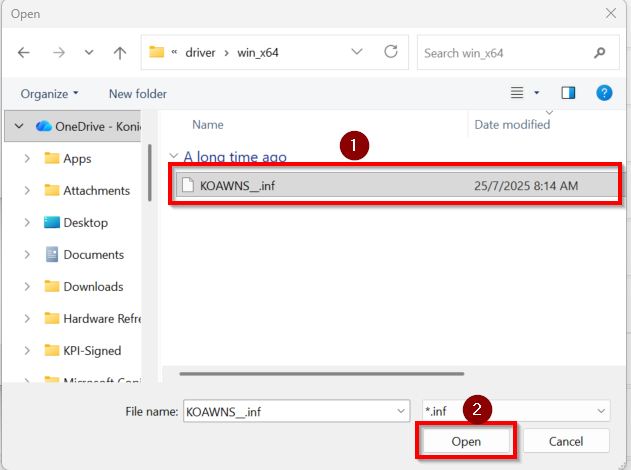The height and width of the screenshot is (470, 631).
Task: Click New folder in toolbar
Action: 137,94
